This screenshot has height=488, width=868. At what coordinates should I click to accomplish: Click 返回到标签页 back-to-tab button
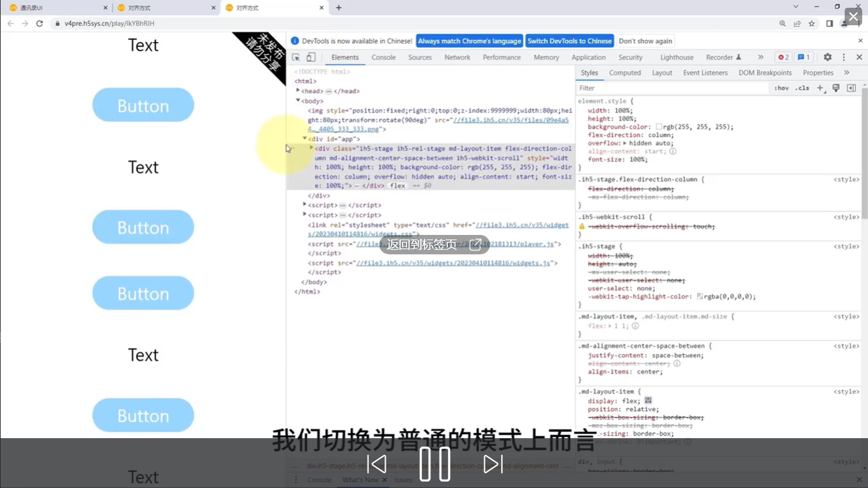(433, 245)
